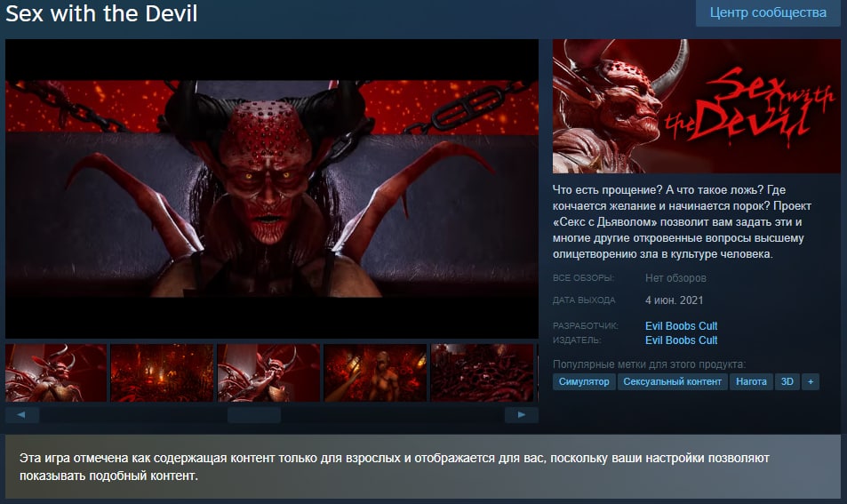
Task: Click the game title Sex with the Devil
Action: (x=101, y=13)
